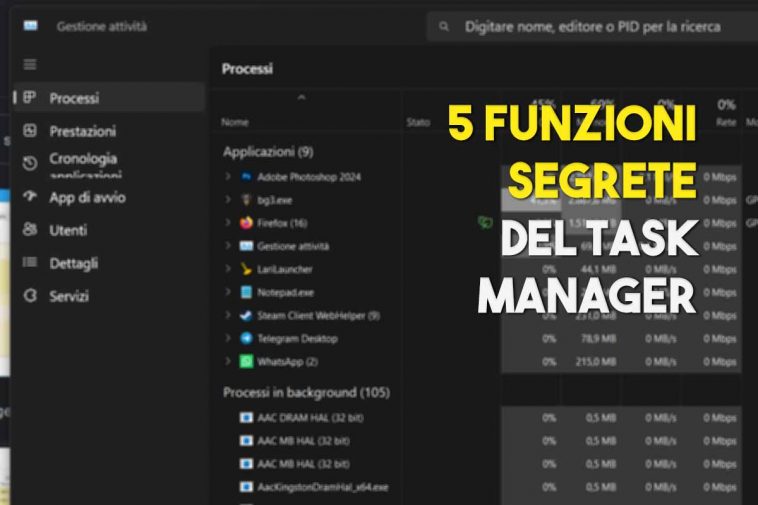The height and width of the screenshot is (505, 758).
Task: Click the Dettagli sidebar icon
Action: (30, 262)
